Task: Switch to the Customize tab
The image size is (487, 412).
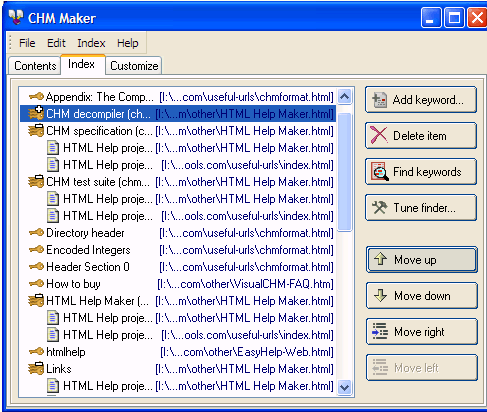Action: coord(134,65)
